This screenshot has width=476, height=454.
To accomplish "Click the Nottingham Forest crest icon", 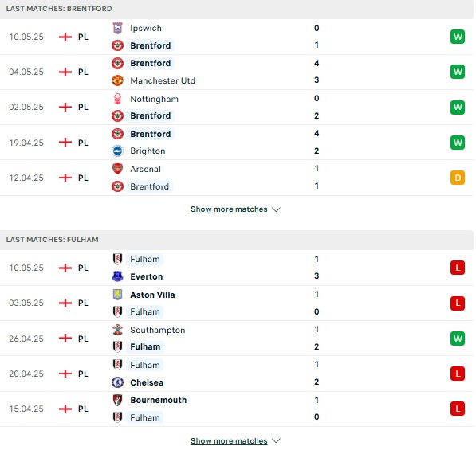I will (117, 99).
